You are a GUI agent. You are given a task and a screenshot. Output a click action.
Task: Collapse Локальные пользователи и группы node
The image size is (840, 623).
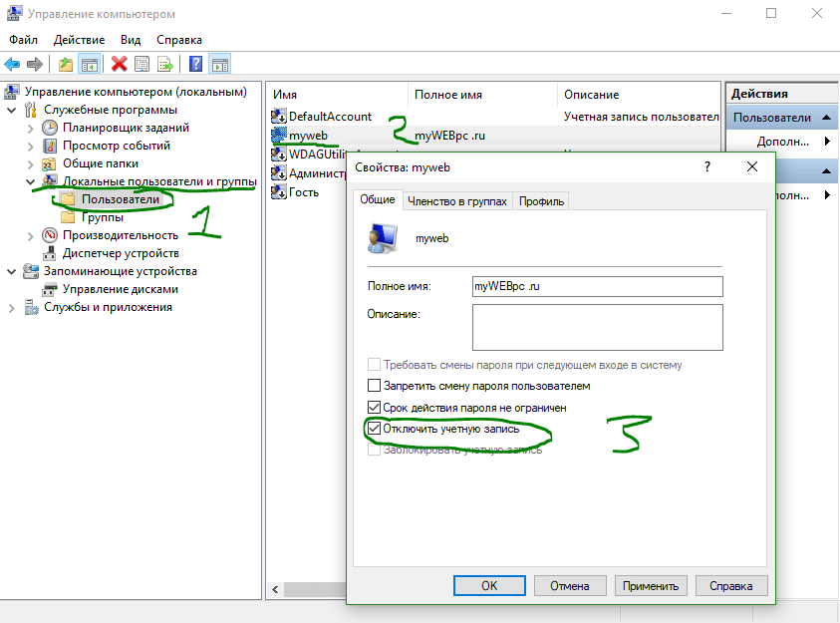pos(31,182)
